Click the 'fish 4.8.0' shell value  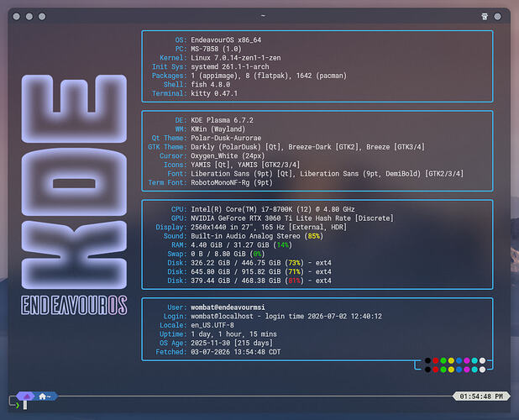click(211, 84)
